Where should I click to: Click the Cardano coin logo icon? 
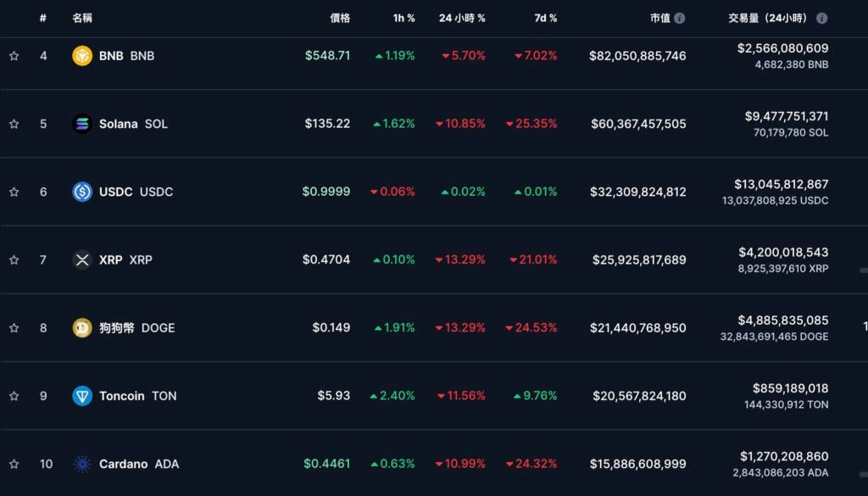(x=82, y=464)
